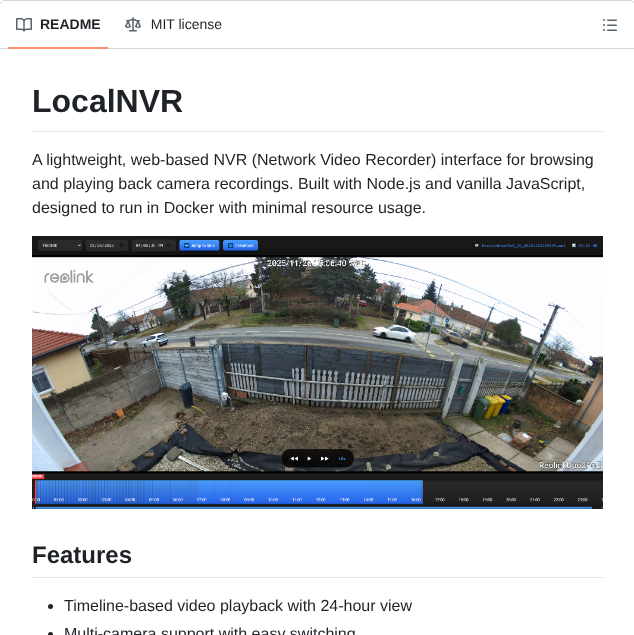Click the LocalNVR heading
Screen dimensions: 634x635
[107, 101]
